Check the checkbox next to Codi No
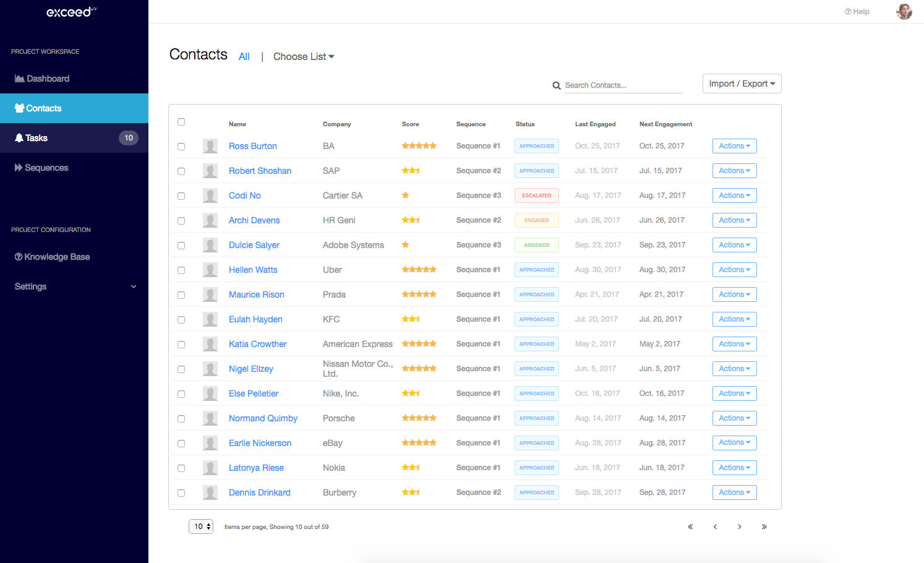Screen dimensions: 924x563 [181, 196]
